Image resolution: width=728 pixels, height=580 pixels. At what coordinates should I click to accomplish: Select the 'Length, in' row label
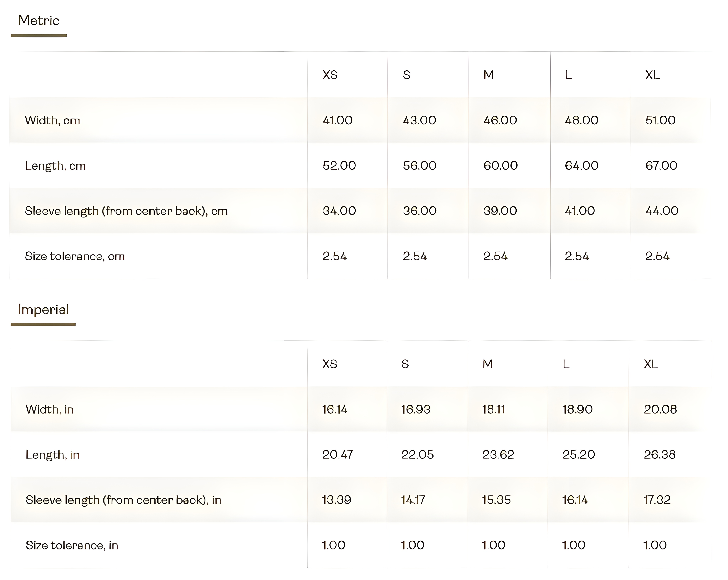[52, 455]
